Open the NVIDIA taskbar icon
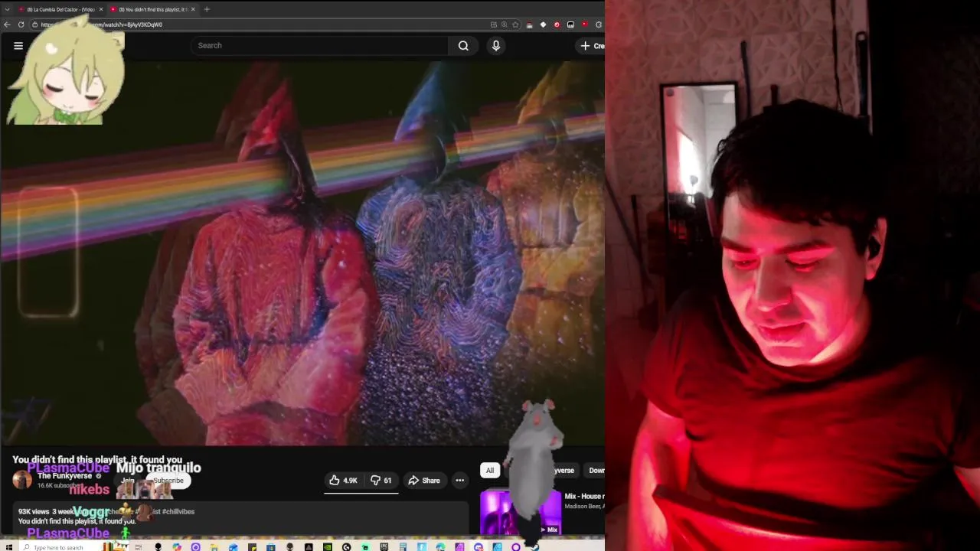This screenshot has width=980, height=551. point(327,546)
